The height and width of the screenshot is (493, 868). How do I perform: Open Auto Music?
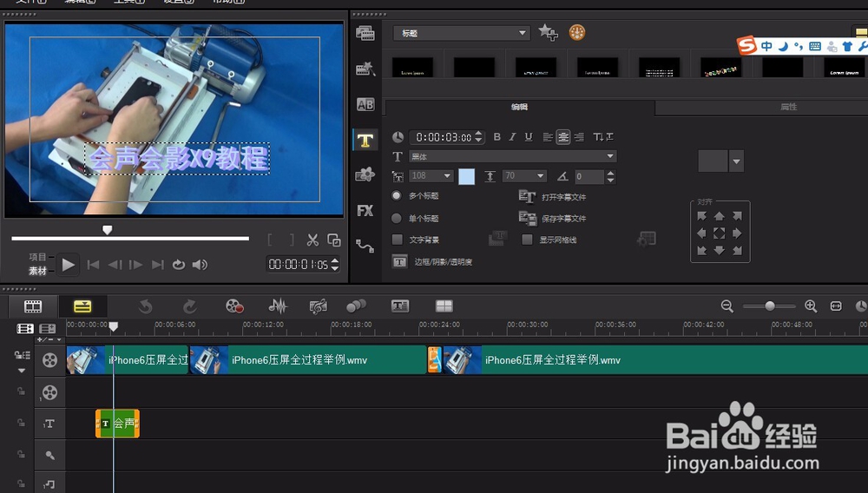tap(318, 306)
